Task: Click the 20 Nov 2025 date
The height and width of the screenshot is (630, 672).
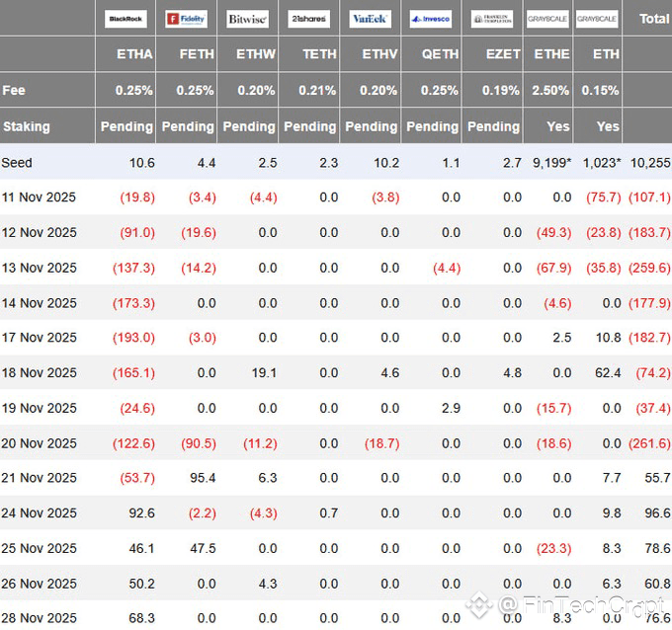Action: coord(39,443)
